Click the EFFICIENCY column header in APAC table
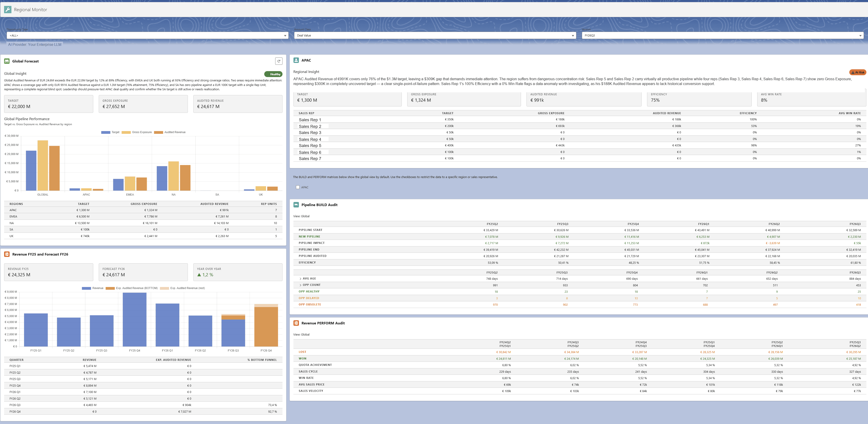Viewport: 868px width, 424px height. point(748,113)
